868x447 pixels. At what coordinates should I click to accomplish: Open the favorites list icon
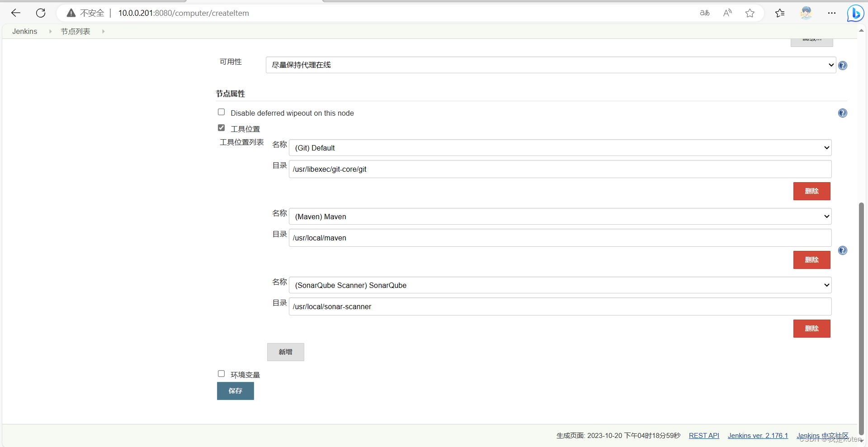(780, 13)
